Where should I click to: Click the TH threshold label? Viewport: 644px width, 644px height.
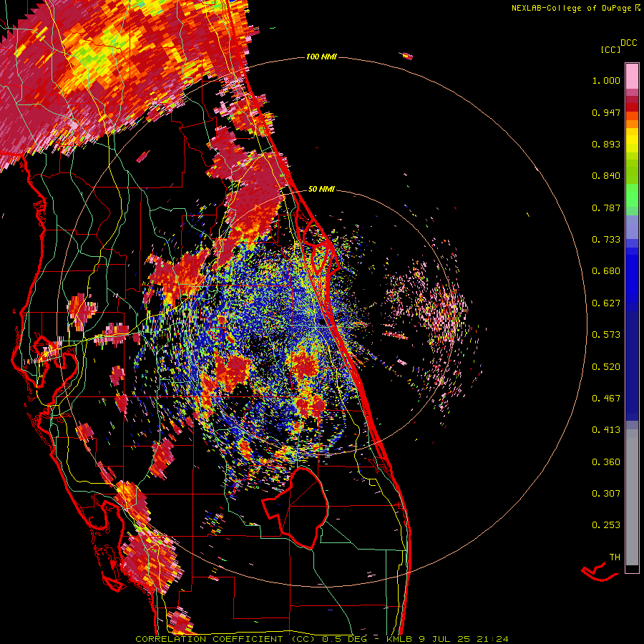615,557
